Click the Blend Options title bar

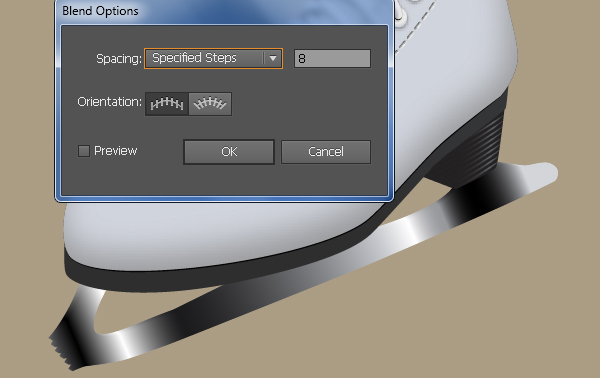(224, 11)
